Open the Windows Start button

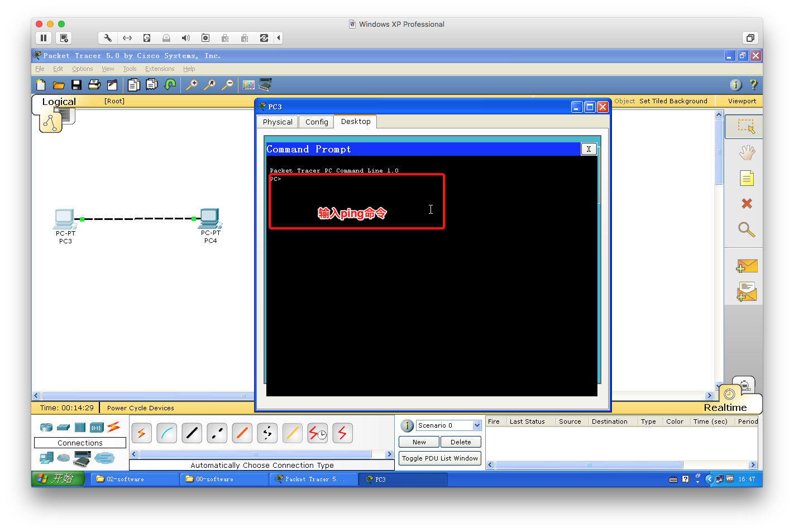pyautogui.click(x=58, y=479)
